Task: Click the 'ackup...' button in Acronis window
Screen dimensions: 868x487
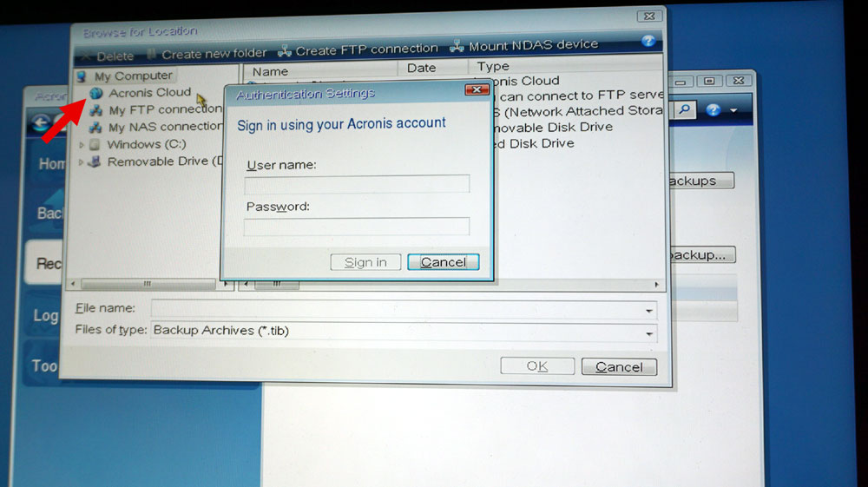Action: click(x=702, y=255)
